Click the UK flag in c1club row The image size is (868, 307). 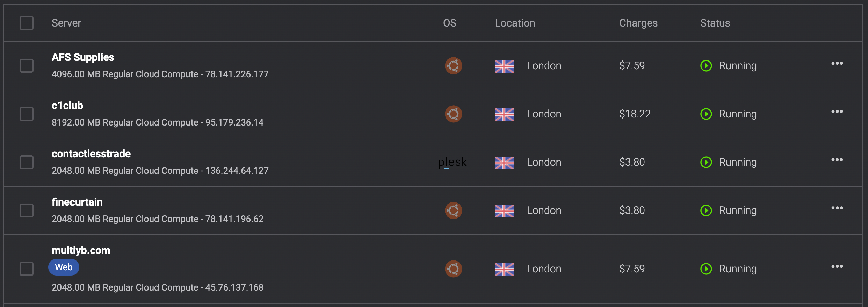tap(504, 114)
